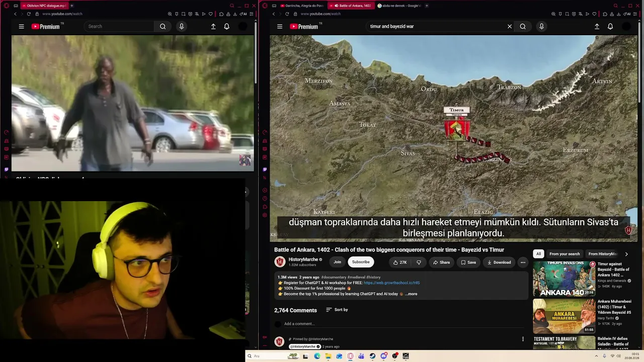Open a new tab in the right Opera window

(427, 6)
